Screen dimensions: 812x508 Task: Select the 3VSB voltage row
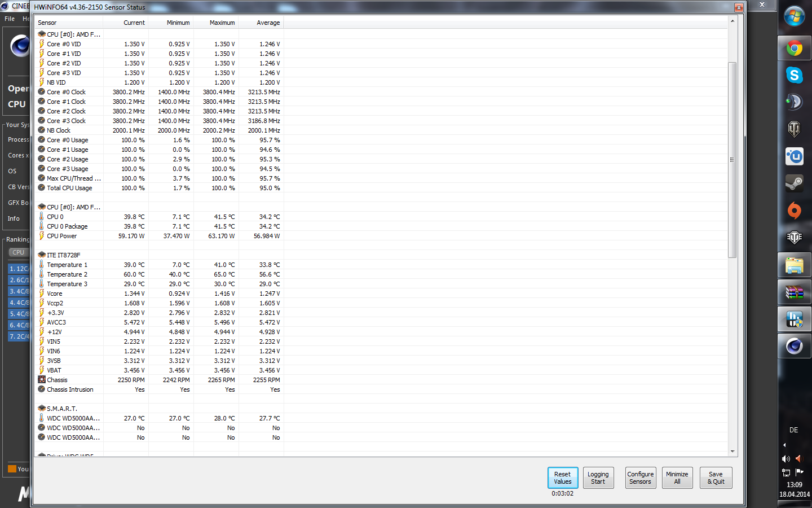coord(159,361)
